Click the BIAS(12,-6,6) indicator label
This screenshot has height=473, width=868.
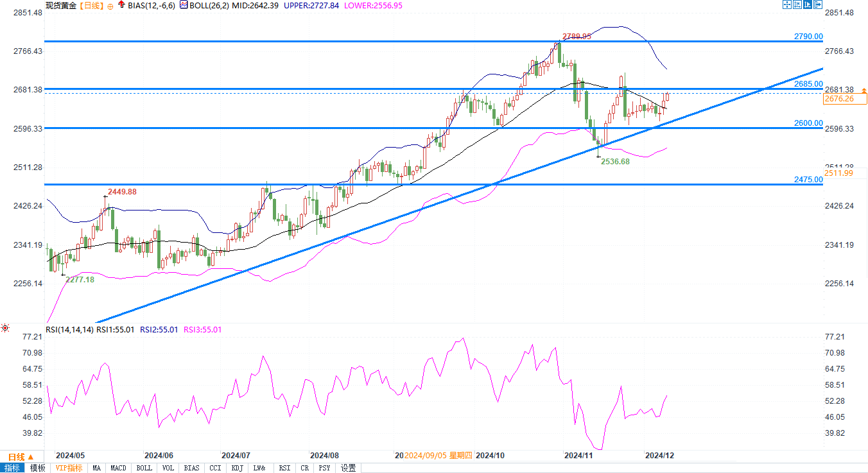pos(151,5)
